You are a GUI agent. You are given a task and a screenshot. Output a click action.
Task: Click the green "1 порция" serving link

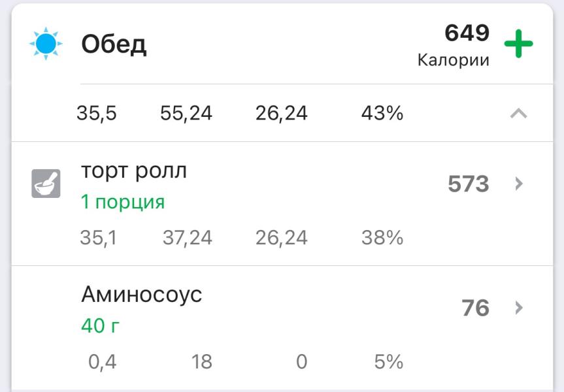point(123,202)
